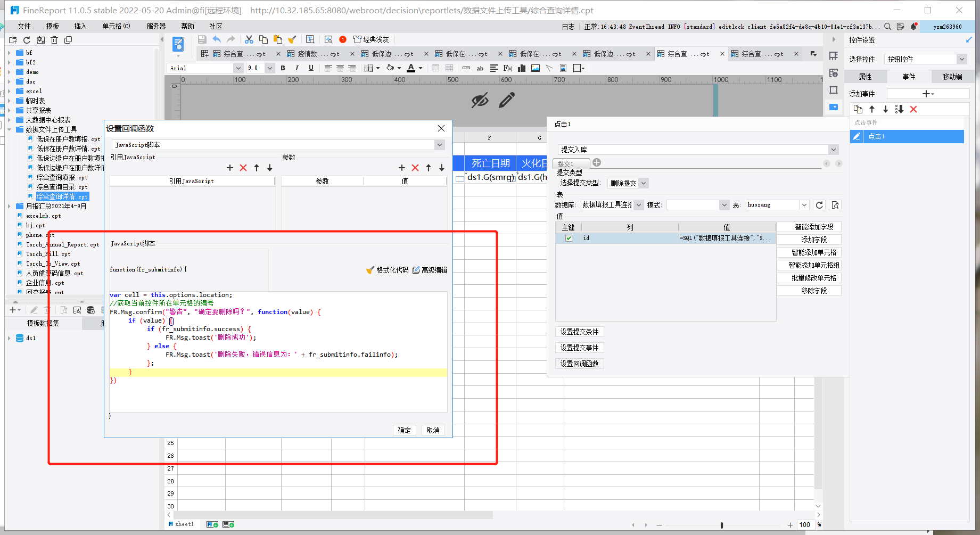Screen dimensions: 980x535
Task: Collapse the 数据文件上传工具 folder
Action: pyautogui.click(x=9, y=129)
